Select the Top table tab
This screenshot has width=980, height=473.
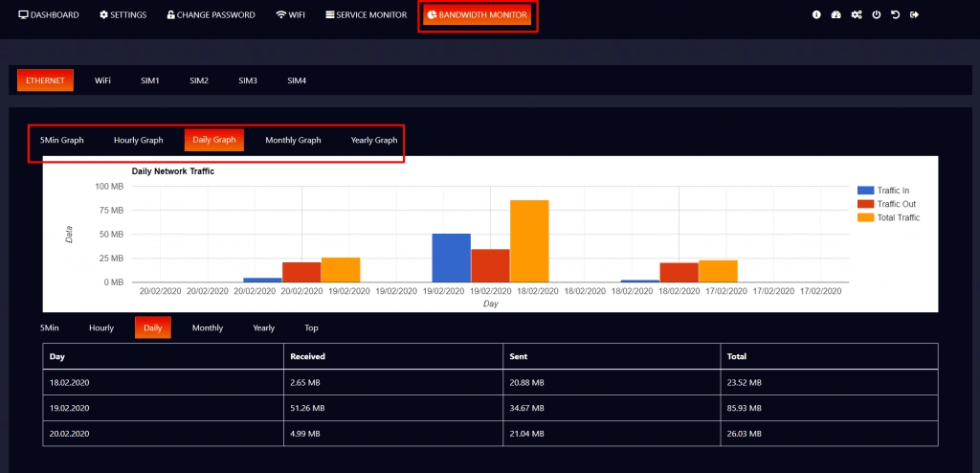pos(311,327)
